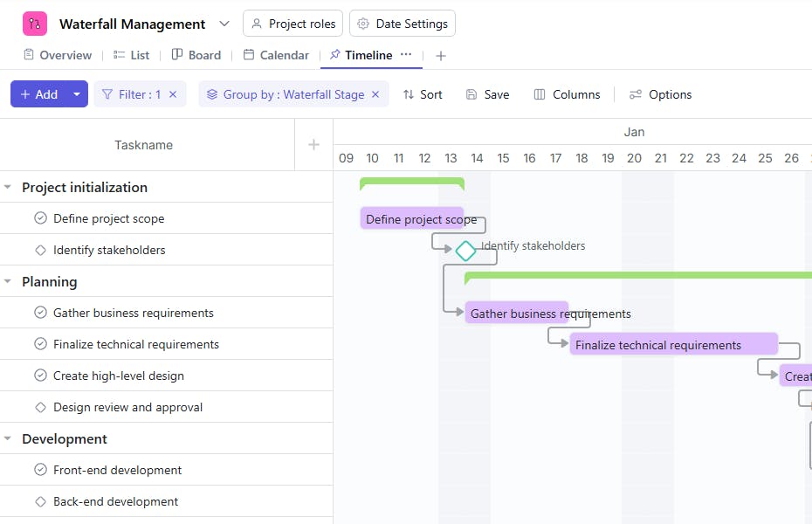812x524 pixels.
Task: Open the Timeline tab options ellipsis
Action: (406, 54)
